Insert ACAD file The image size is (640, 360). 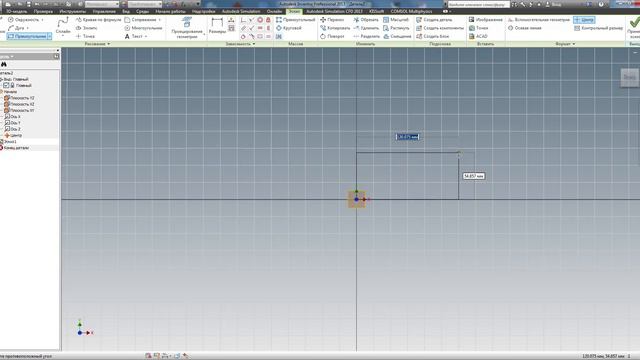(478, 36)
